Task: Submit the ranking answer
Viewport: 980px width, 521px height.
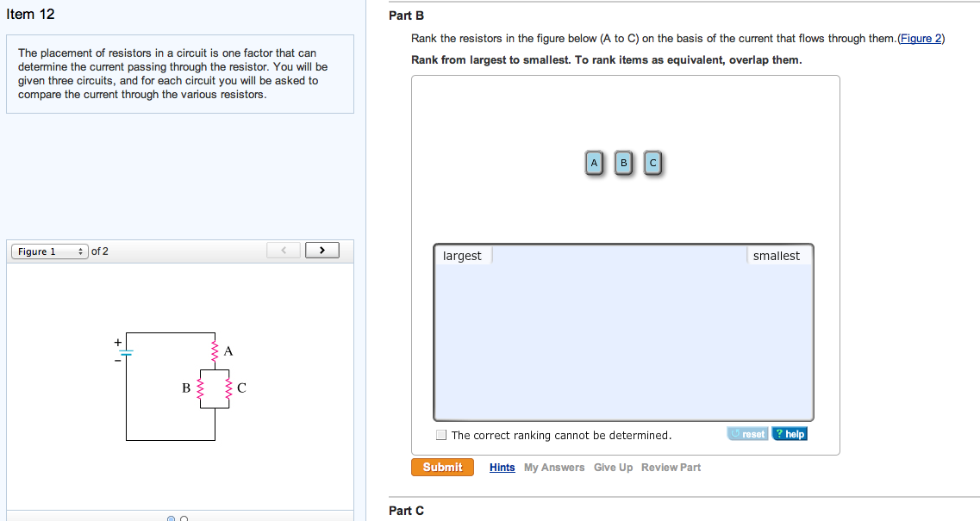Action: click(x=442, y=468)
